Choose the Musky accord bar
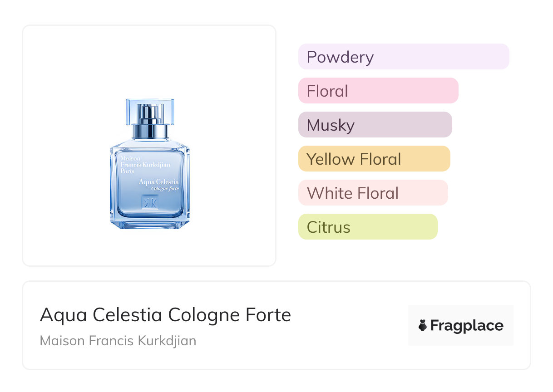 coord(375,125)
